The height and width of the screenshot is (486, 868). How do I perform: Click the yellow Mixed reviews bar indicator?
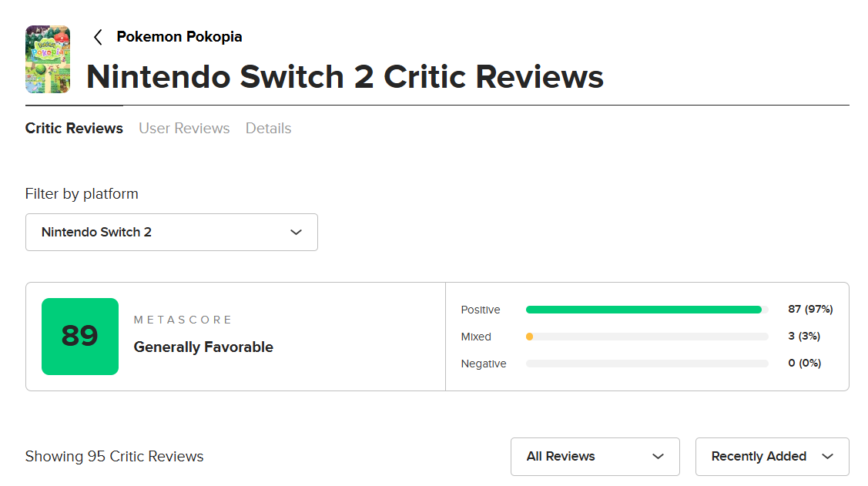coord(529,337)
